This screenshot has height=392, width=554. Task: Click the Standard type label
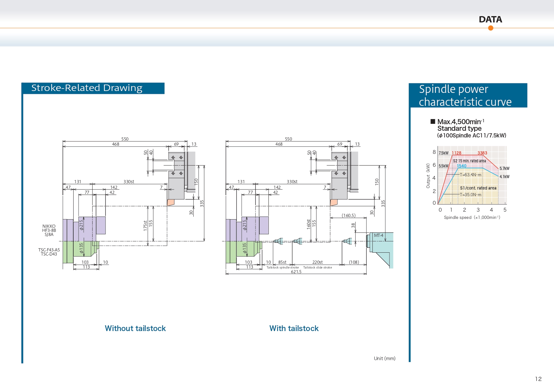460,129
